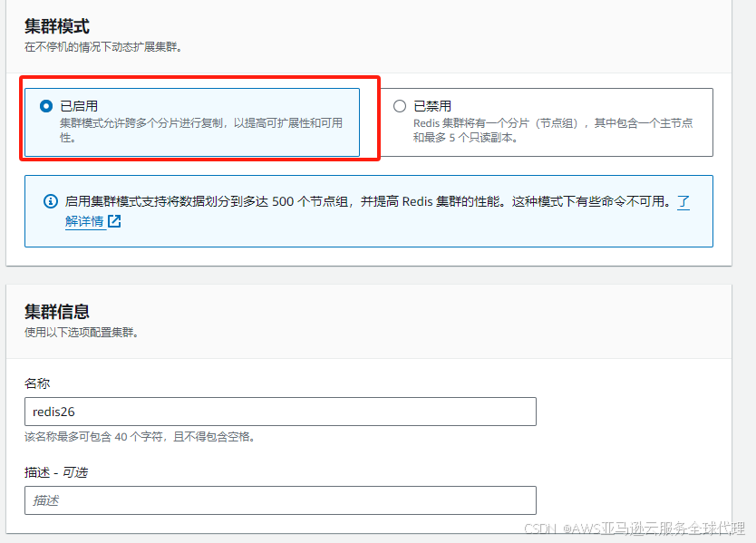Open the 了解详情 link
The height and width of the screenshot is (543, 756).
click(x=85, y=221)
